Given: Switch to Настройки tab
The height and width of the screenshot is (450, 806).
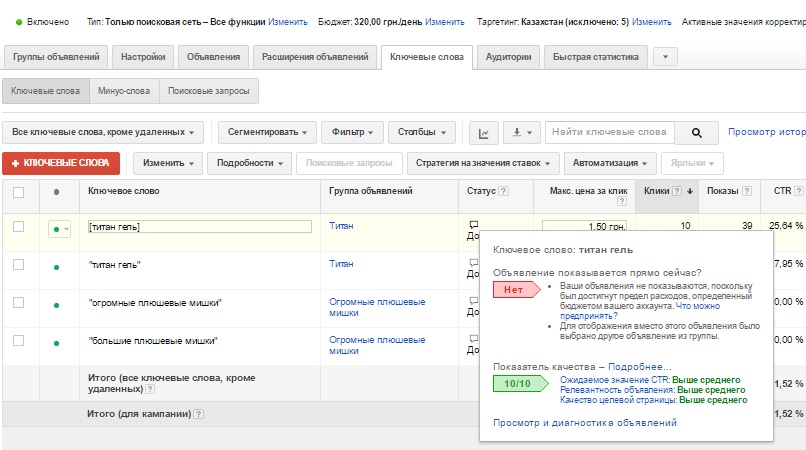Looking at the screenshot, I should [x=143, y=57].
